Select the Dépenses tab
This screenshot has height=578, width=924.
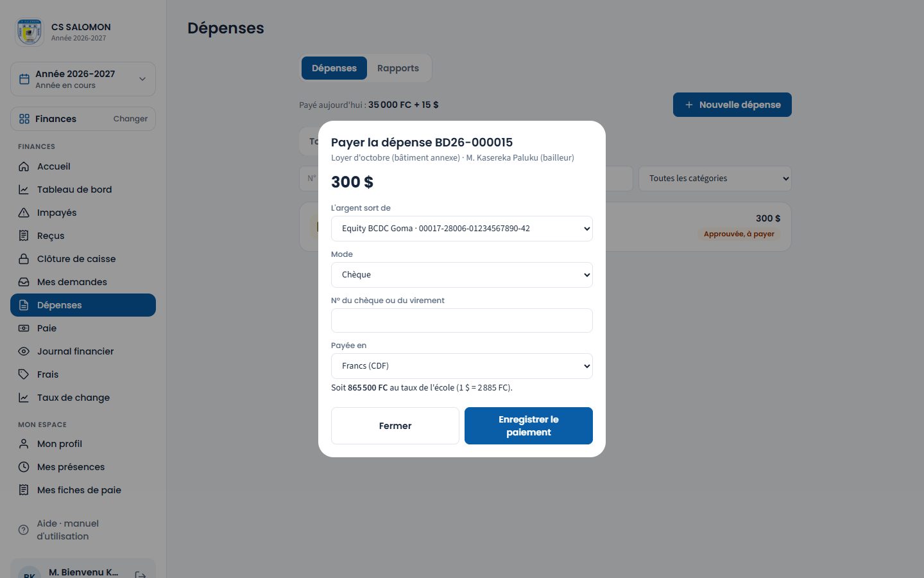[x=334, y=68]
